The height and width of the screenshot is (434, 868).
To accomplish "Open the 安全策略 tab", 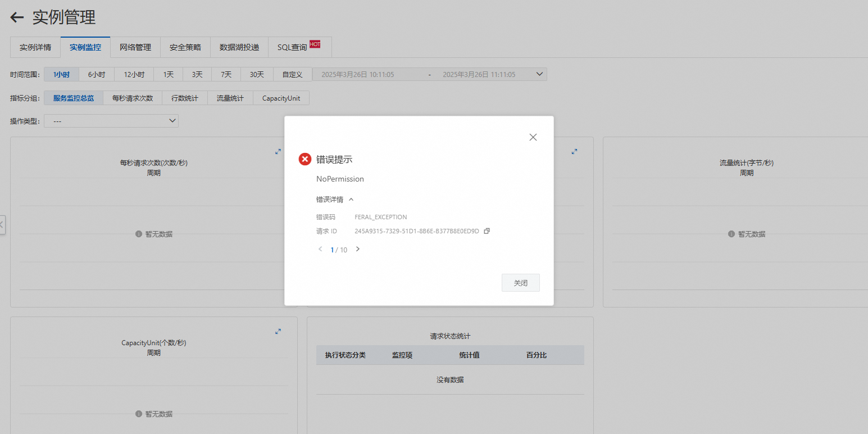I will pos(185,47).
